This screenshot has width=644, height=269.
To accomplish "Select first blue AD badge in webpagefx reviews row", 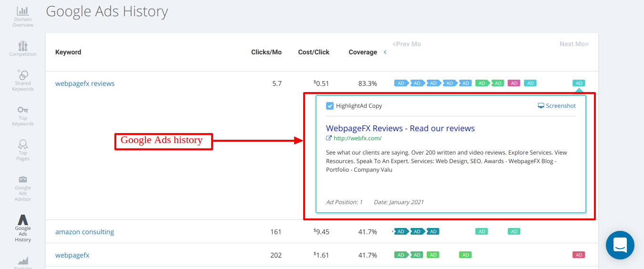I will pos(401,83).
